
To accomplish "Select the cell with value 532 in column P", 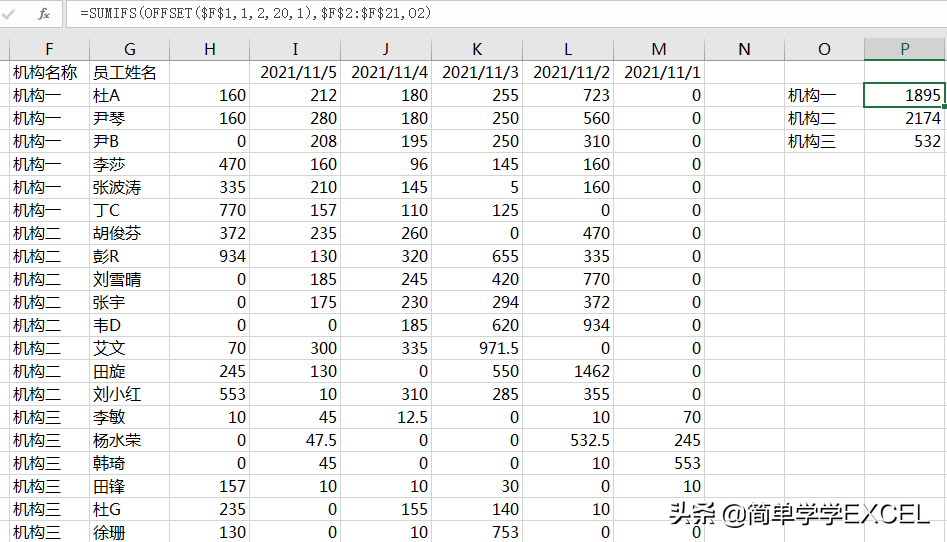I will [x=904, y=141].
